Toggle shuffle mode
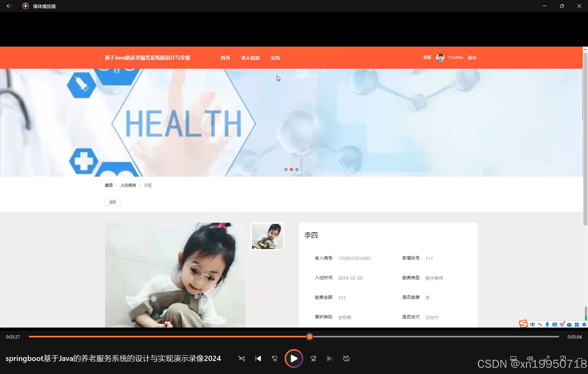Viewport: 588px width, 374px height. [x=241, y=359]
